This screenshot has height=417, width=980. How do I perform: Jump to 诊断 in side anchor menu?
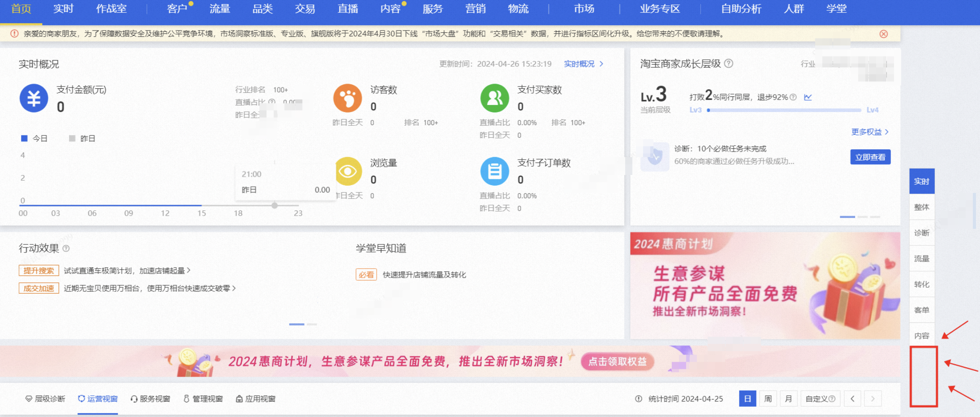[922, 233]
